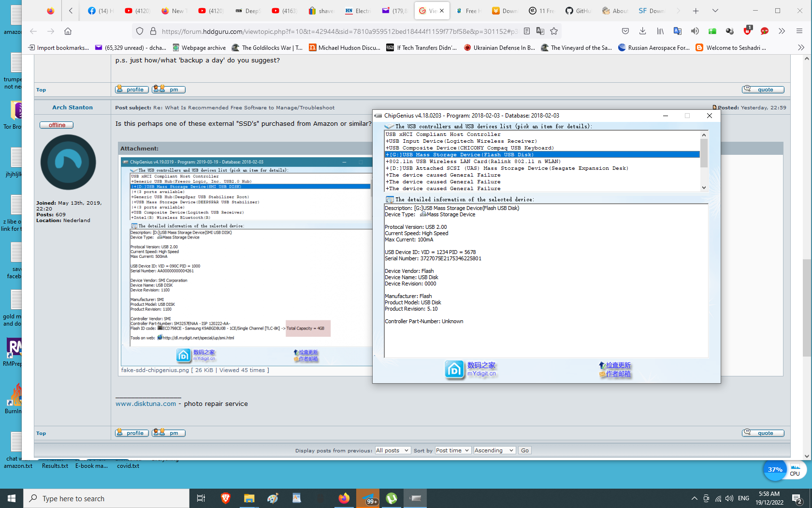Image resolution: width=812 pixels, height=508 pixels.
Task: Open the Firefox home page button
Action: pos(68,31)
